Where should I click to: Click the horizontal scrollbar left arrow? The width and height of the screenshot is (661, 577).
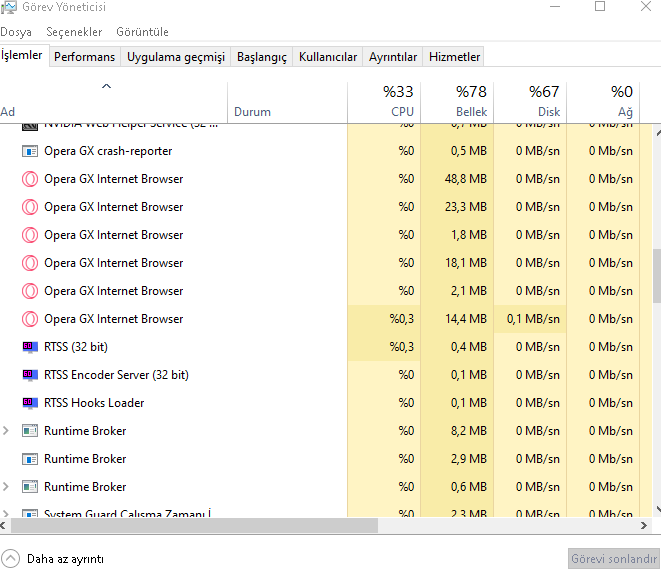3,526
